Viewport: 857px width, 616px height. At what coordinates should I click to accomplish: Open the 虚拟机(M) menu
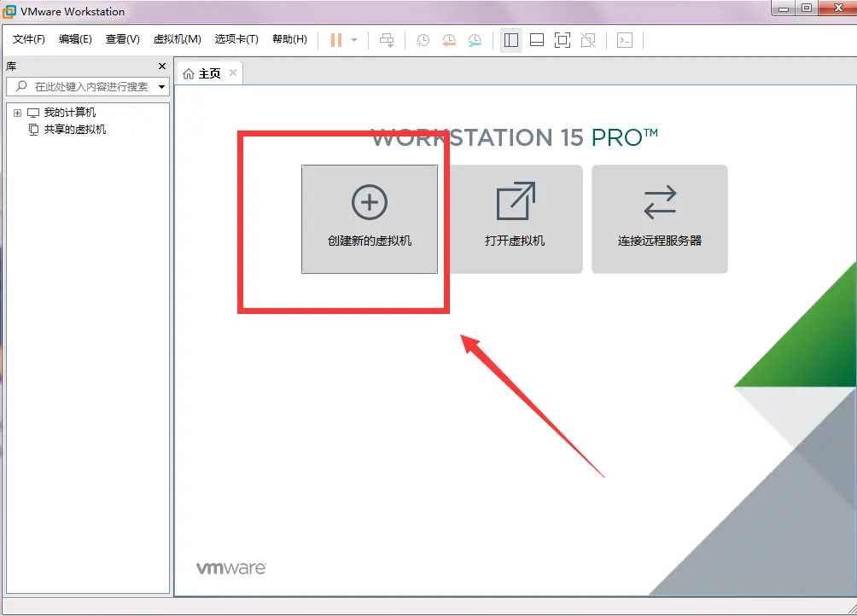pyautogui.click(x=177, y=39)
